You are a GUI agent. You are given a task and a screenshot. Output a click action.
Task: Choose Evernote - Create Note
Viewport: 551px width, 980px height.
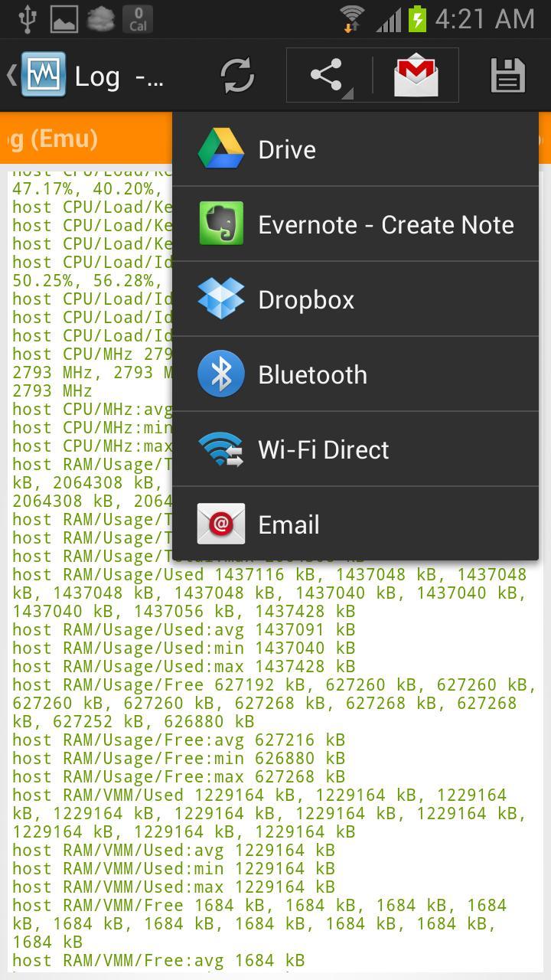(355, 224)
